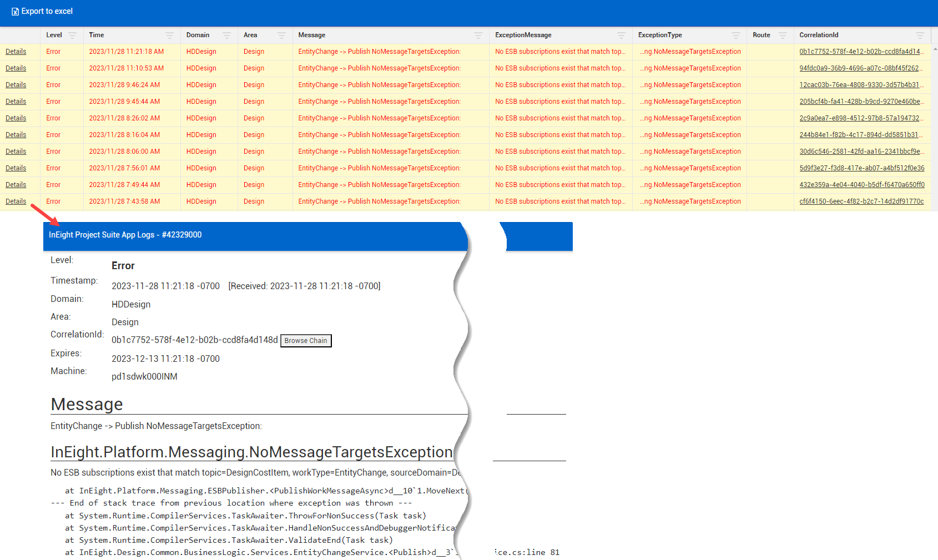Select the machine name pd1sdwk000INM
The image size is (938, 560).
[144, 376]
